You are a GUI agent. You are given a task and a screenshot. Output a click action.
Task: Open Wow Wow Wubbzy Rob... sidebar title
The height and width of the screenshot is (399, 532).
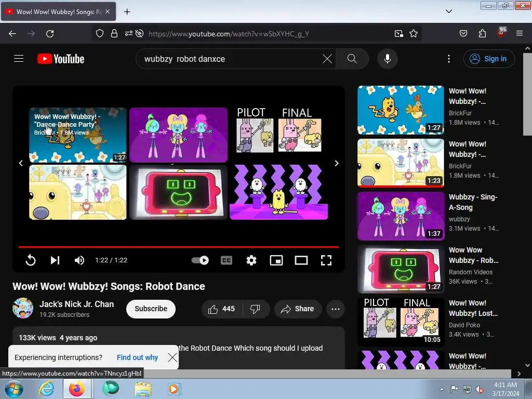coord(474,255)
